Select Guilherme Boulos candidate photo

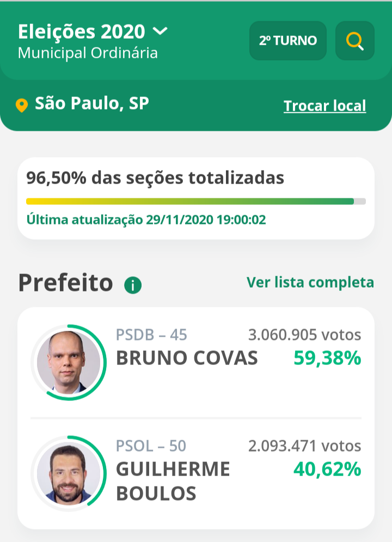coord(69,473)
